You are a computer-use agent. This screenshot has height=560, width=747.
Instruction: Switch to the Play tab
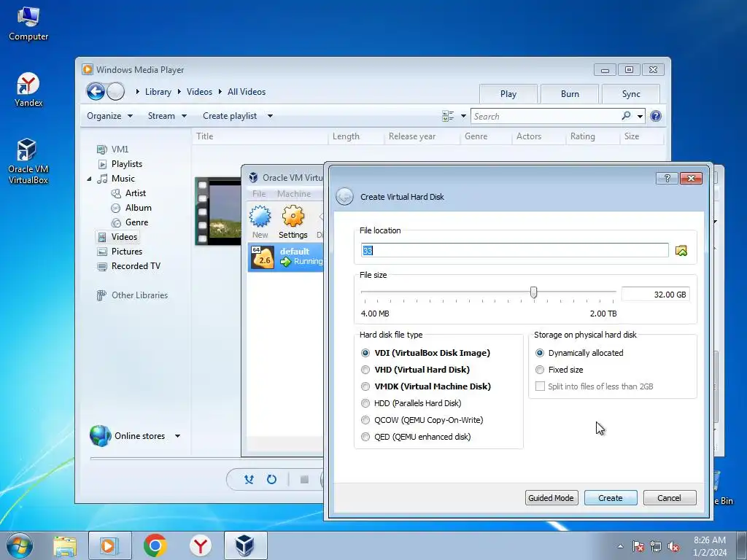tap(508, 94)
